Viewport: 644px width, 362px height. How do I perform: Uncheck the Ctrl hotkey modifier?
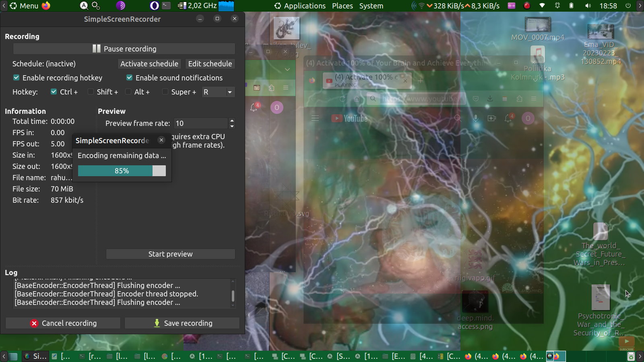pos(54,92)
